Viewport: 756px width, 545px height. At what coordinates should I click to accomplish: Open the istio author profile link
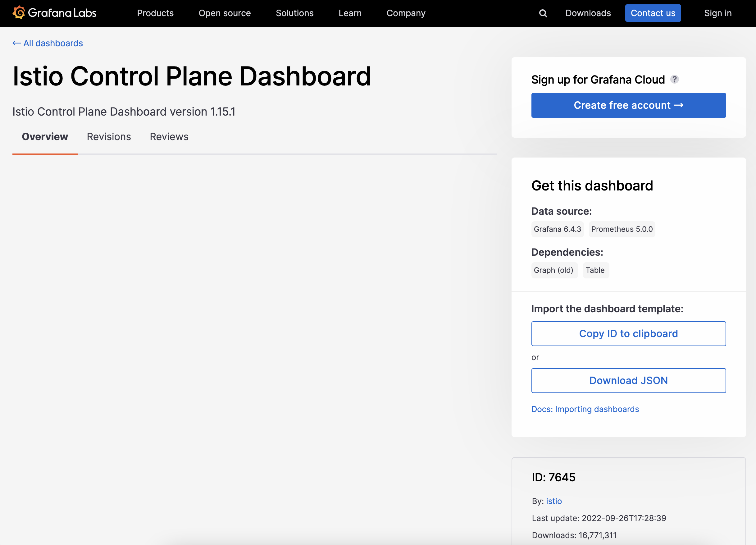coord(554,501)
